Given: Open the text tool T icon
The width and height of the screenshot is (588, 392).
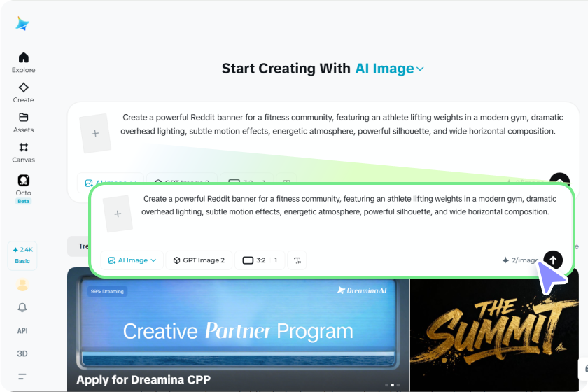Looking at the screenshot, I should (297, 260).
